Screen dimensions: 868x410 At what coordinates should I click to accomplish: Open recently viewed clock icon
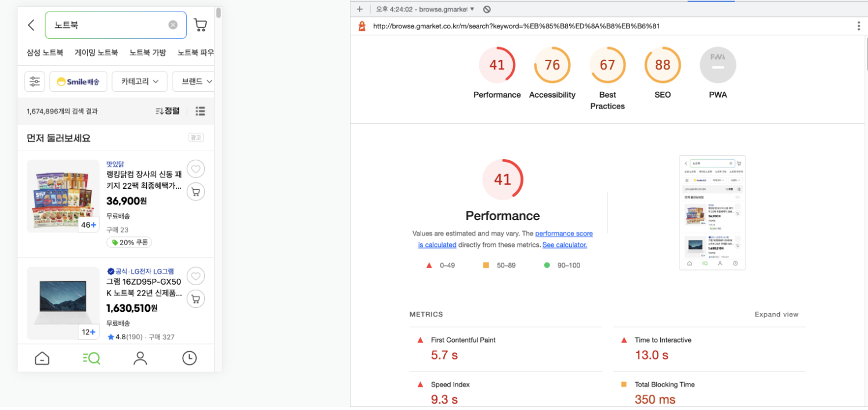(x=189, y=358)
